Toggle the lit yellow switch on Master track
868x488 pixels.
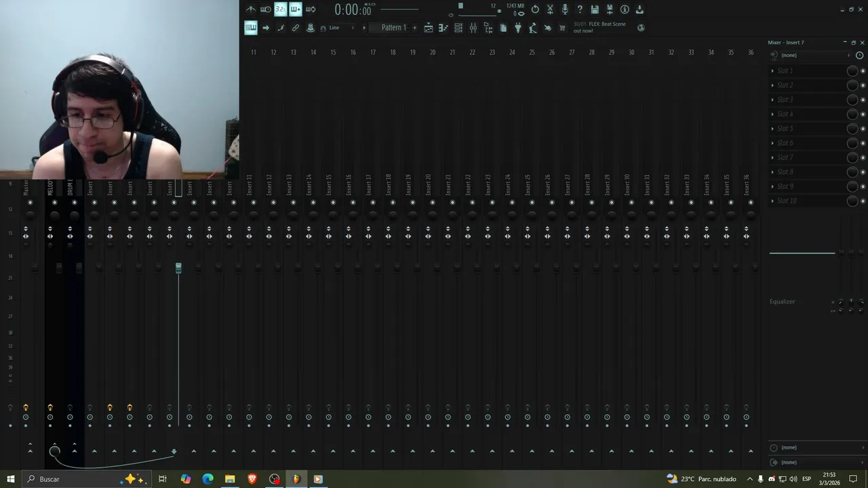[26, 407]
